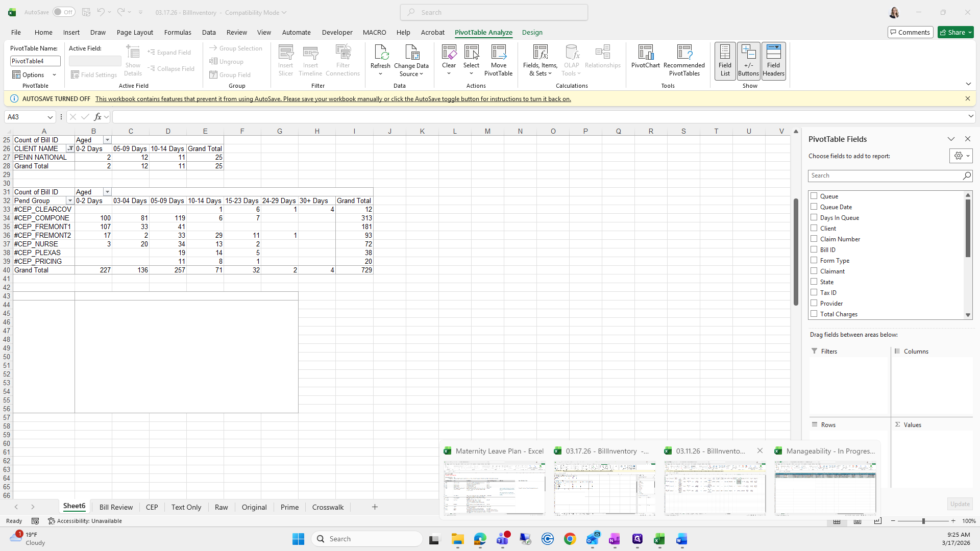Open Change Data Source tool
Image resolution: width=980 pixels, height=551 pixels.
click(411, 53)
